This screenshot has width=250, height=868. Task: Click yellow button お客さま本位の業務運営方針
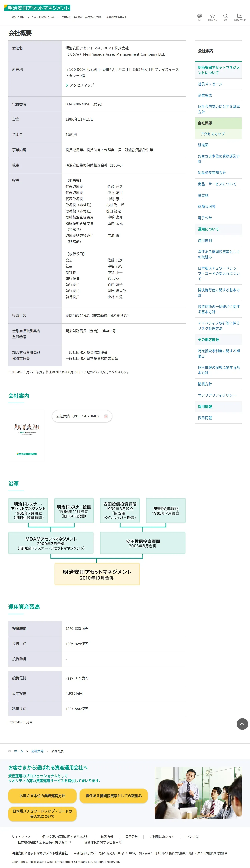[42, 796]
